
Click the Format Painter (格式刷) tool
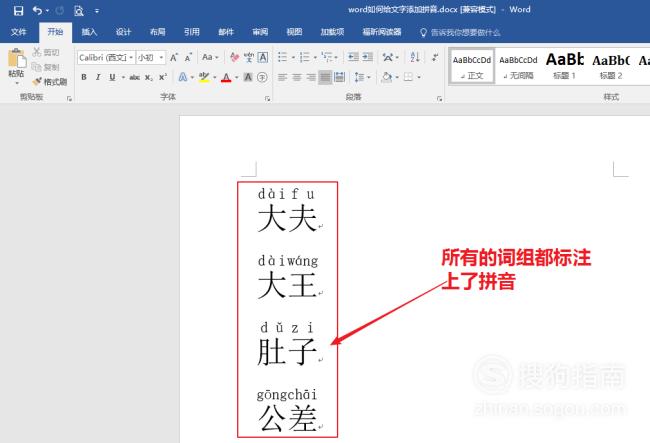49,81
